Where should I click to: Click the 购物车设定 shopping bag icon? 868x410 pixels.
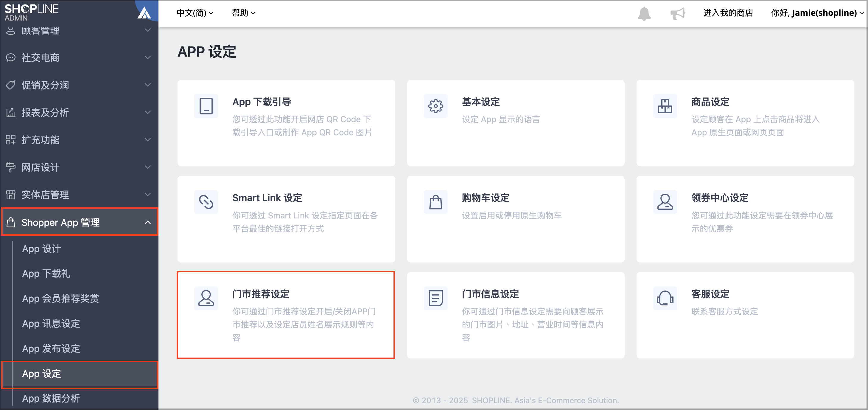pos(435,202)
